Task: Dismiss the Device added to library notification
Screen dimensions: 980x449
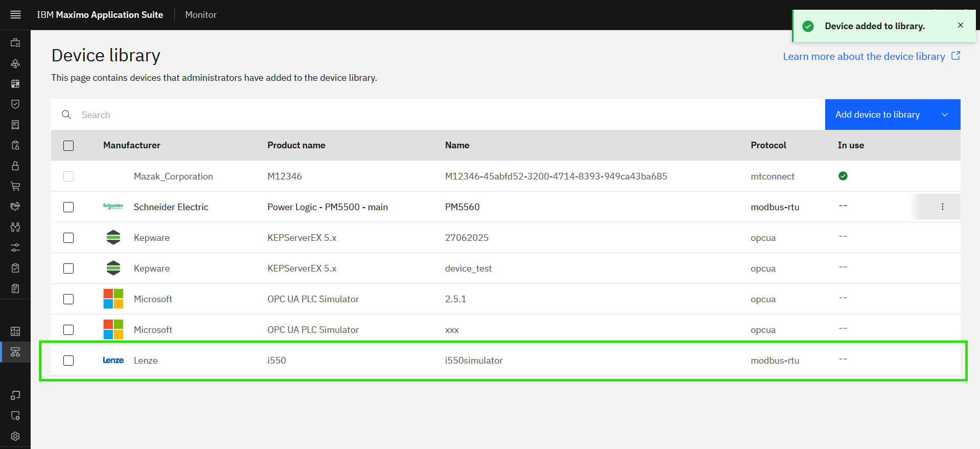Action: (x=961, y=25)
